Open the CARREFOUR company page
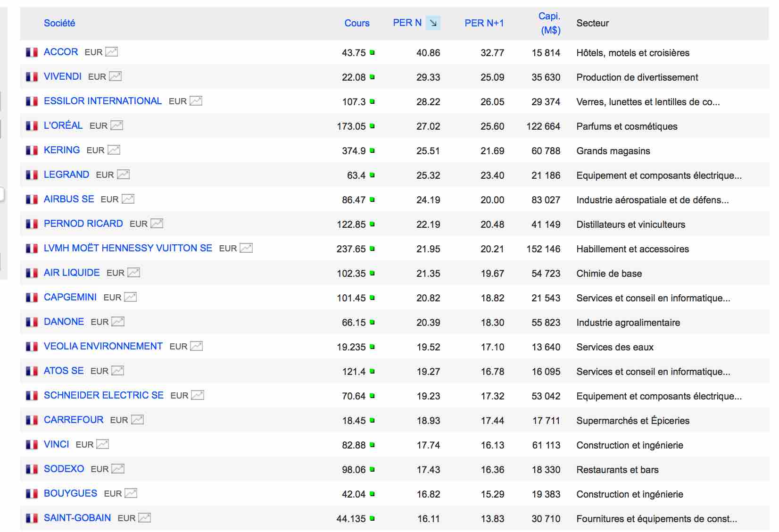The height and width of the screenshot is (532, 779). coord(74,420)
